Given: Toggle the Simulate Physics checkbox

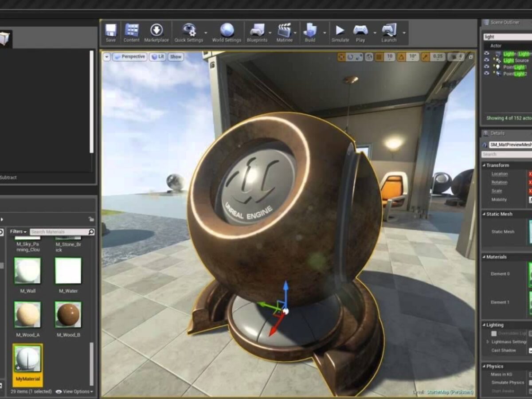Looking at the screenshot, I should click(x=530, y=383).
